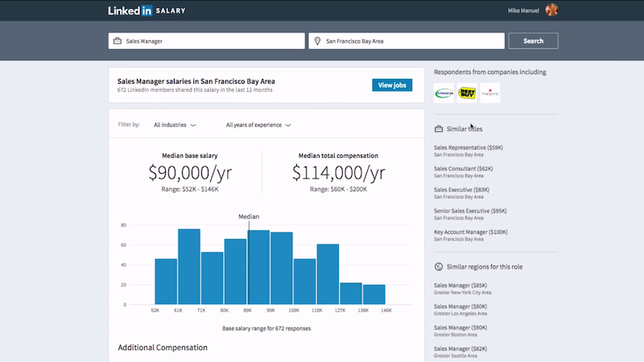
Task: Click the Additional Compensation heading
Action: (163, 348)
